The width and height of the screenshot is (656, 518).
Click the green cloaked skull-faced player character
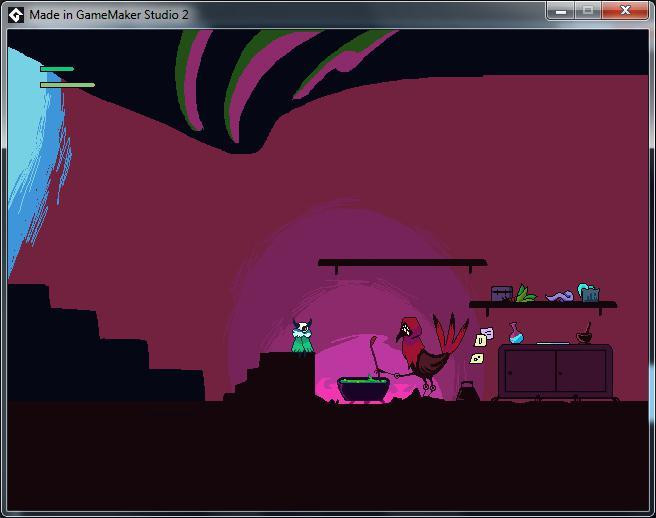(x=302, y=336)
